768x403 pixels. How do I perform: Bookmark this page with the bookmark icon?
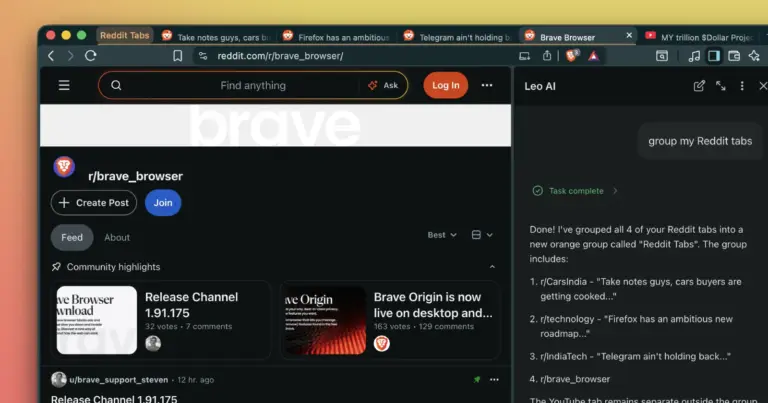tap(178, 56)
